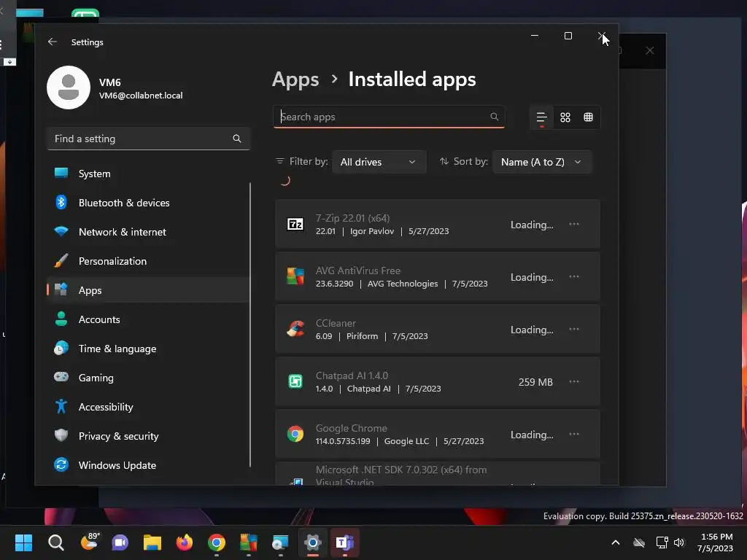Click the Apps breadcrumb link
The image size is (747, 560).
(295, 79)
